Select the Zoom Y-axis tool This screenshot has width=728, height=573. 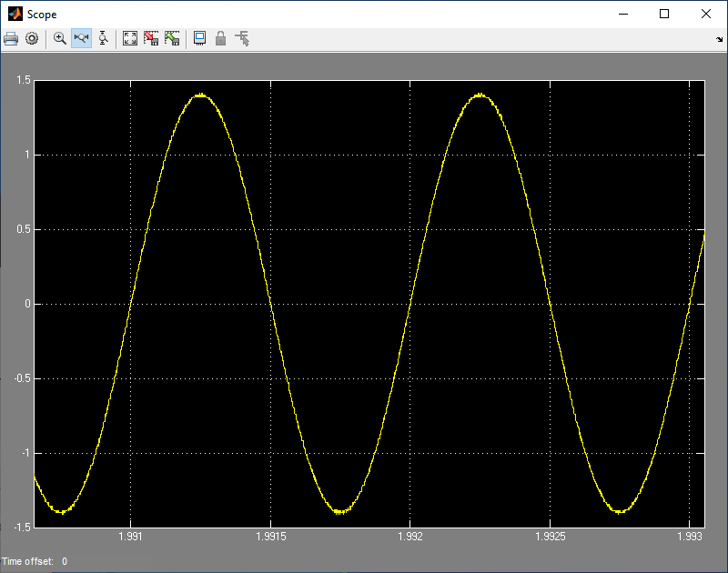click(103, 39)
